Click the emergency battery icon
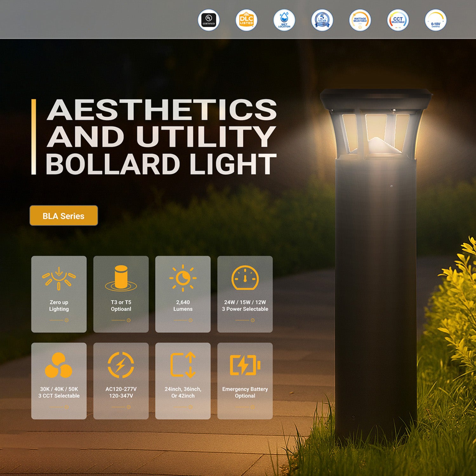This screenshot has height=476, width=476. click(x=245, y=365)
